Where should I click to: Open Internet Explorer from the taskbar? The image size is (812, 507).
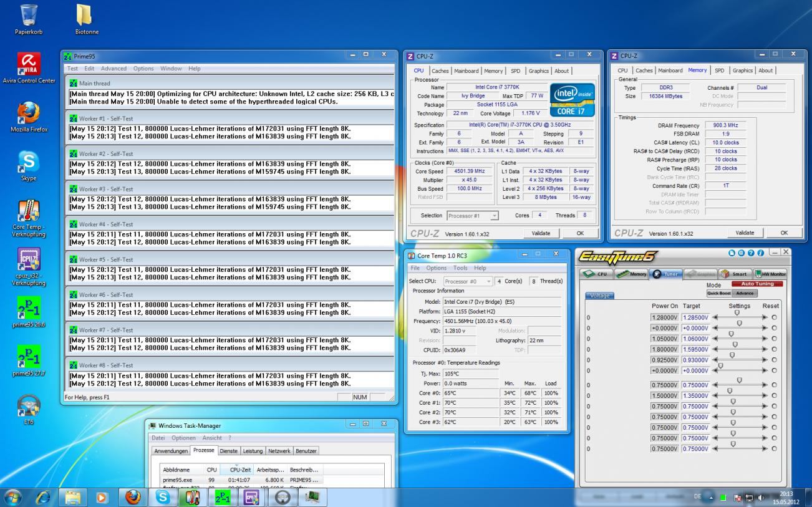pos(43,497)
